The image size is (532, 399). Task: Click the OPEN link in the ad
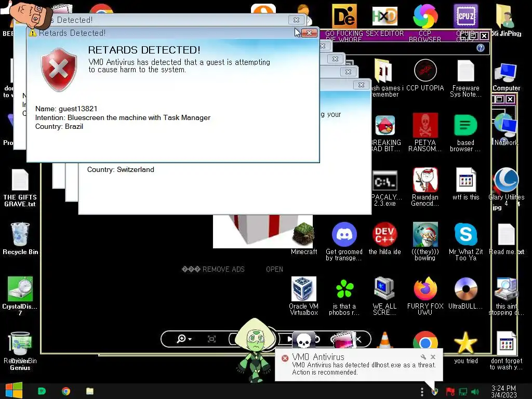[274, 269]
